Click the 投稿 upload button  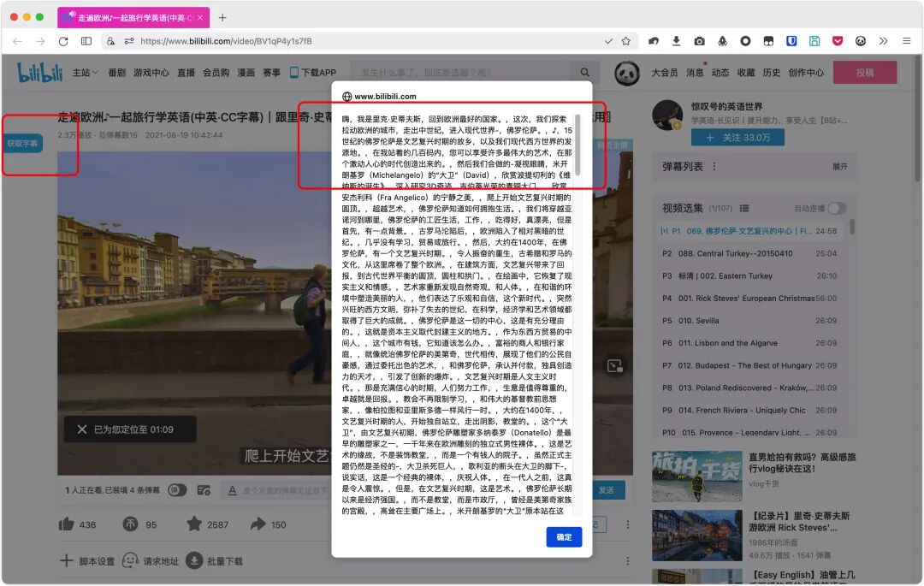[865, 73]
